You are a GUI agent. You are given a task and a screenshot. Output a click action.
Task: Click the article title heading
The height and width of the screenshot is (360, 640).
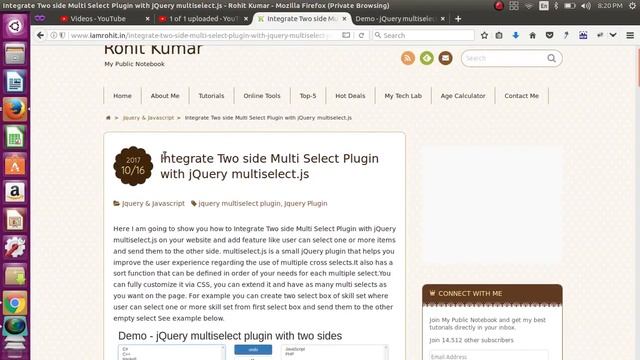tap(269, 166)
